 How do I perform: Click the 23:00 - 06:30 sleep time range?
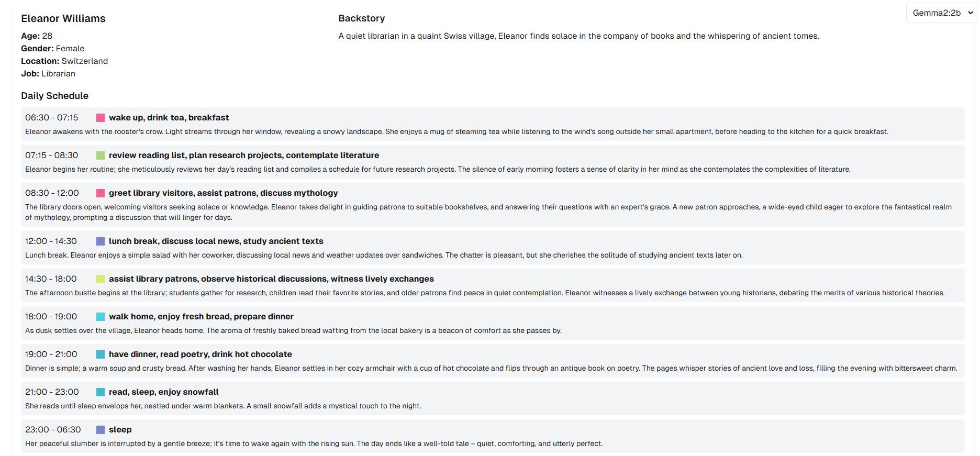53,430
